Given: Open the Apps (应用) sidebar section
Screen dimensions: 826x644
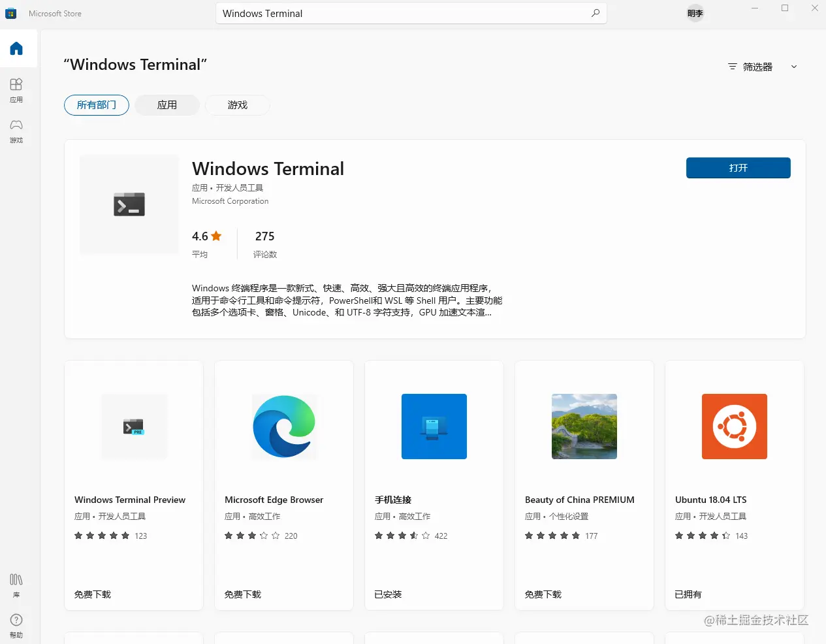Looking at the screenshot, I should (16, 90).
